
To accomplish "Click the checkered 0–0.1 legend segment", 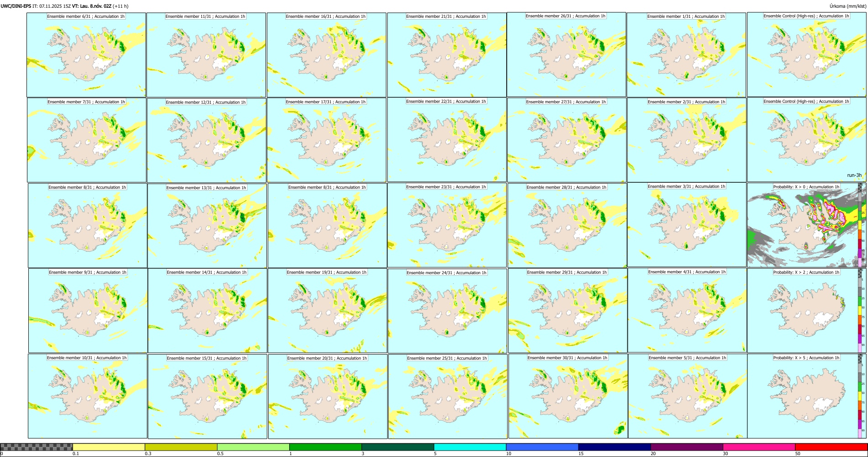I will tap(37, 447).
